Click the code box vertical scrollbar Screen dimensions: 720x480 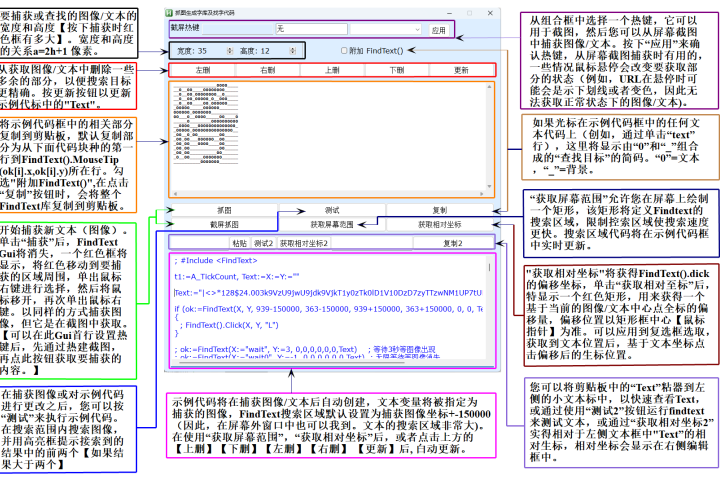(489, 305)
